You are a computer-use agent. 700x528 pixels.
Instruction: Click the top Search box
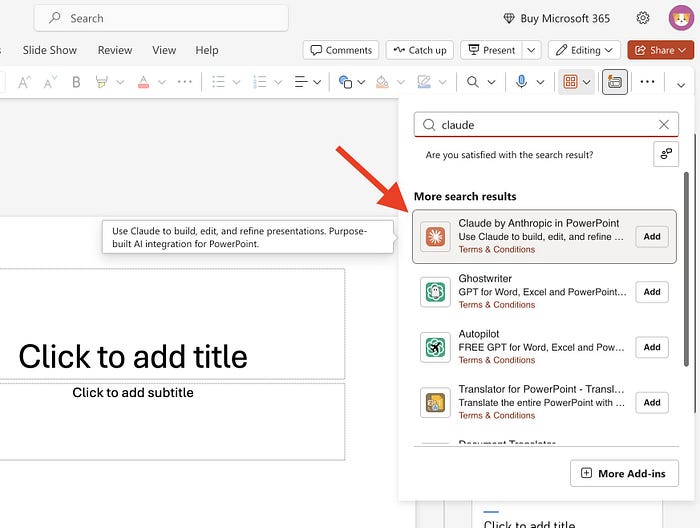[x=161, y=18]
